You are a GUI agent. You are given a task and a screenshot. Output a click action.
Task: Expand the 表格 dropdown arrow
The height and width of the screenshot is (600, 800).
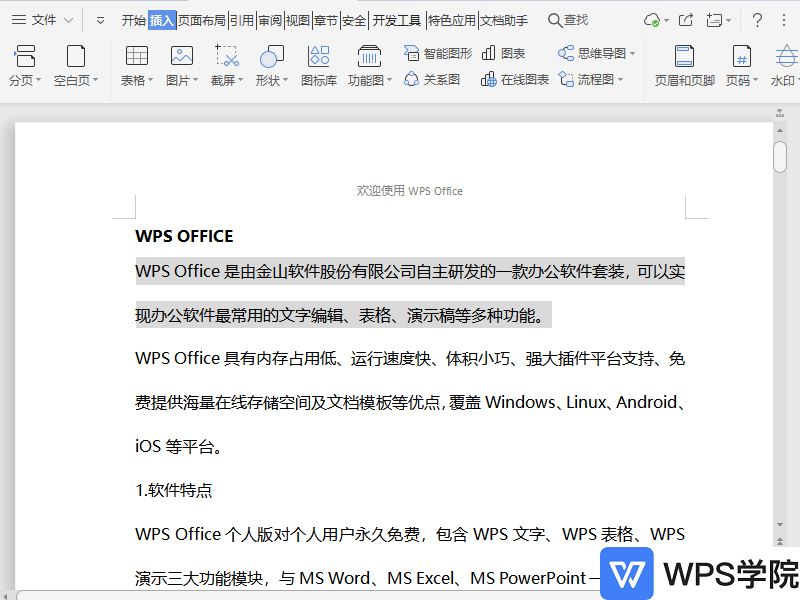tap(150, 81)
